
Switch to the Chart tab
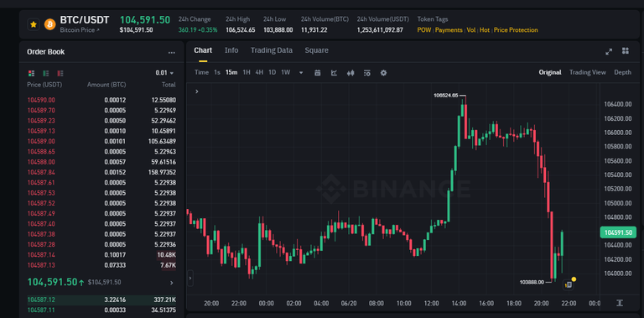pos(203,50)
